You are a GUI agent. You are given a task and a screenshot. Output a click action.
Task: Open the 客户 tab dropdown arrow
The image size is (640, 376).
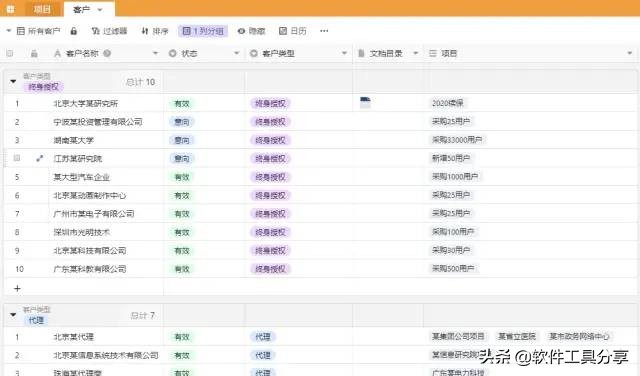coord(100,9)
